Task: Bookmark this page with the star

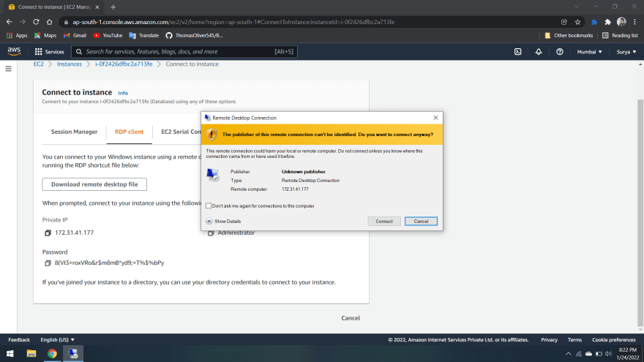Action: pos(577,22)
